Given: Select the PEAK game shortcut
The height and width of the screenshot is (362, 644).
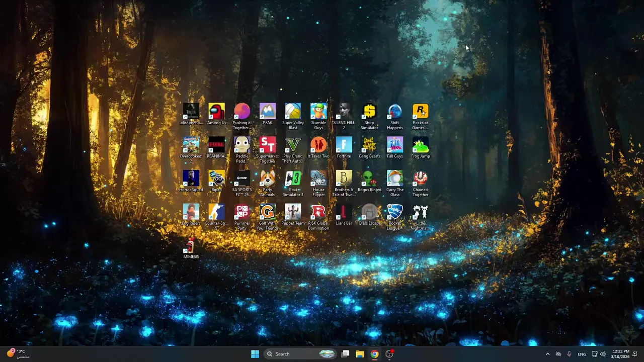Looking at the screenshot, I should tap(268, 115).
